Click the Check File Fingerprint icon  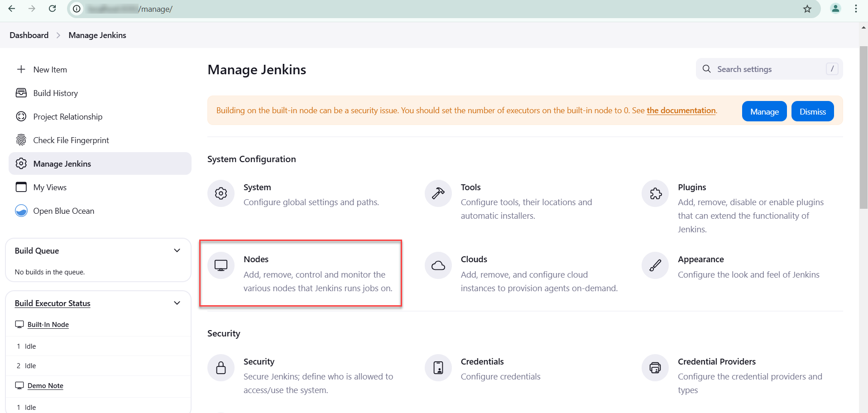point(21,140)
